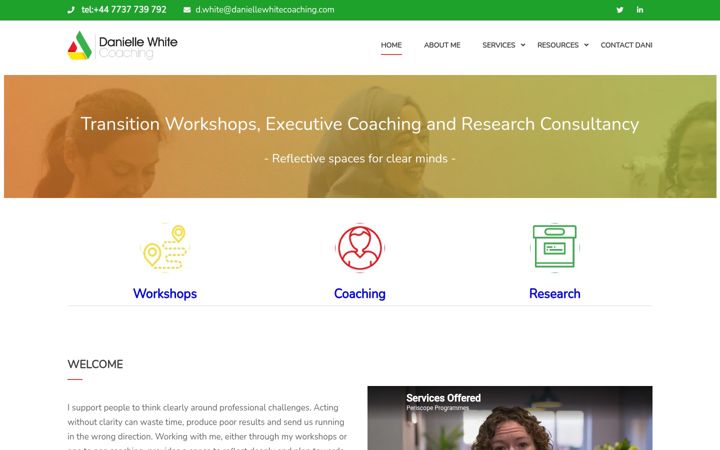
Task: Follow the blue Research heading link
Action: tap(555, 293)
